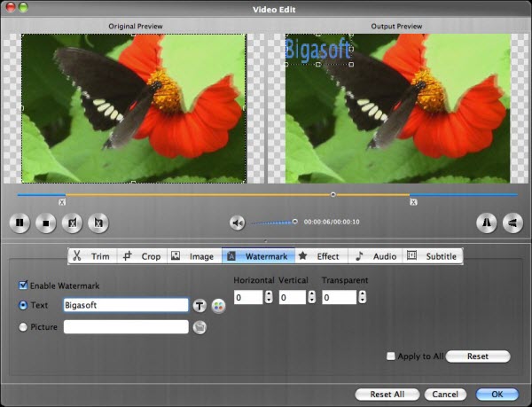Click the left trim marker on the timeline
Viewport: 532px width, 407px height.
tap(62, 202)
